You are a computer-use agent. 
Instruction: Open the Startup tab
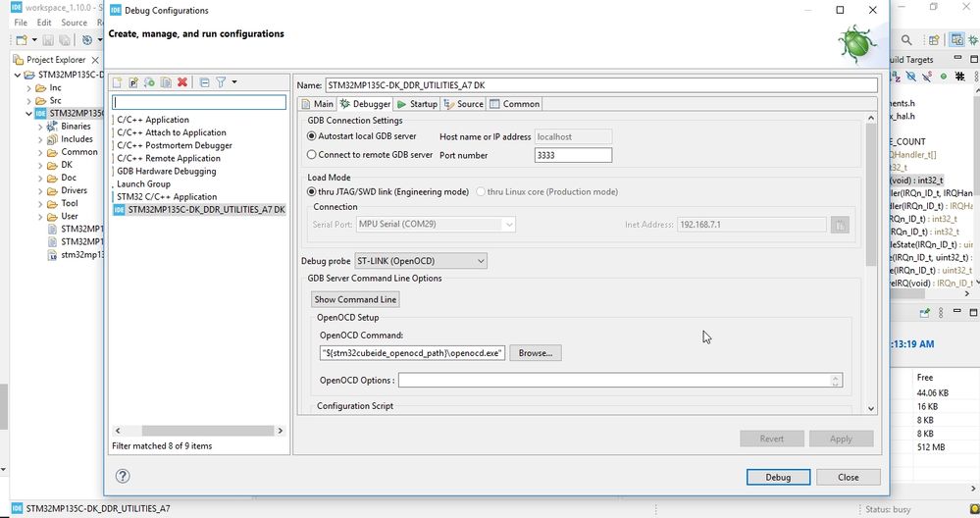point(417,104)
